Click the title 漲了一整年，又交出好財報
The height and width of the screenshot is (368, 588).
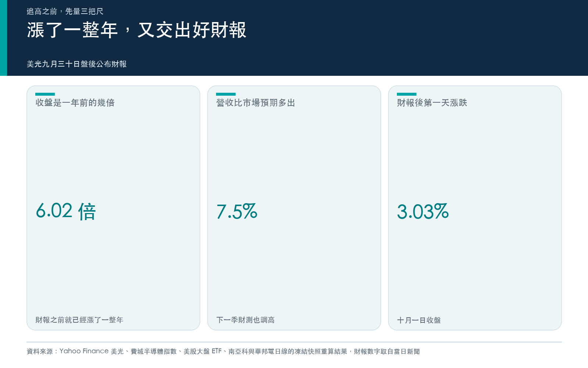coord(136,30)
